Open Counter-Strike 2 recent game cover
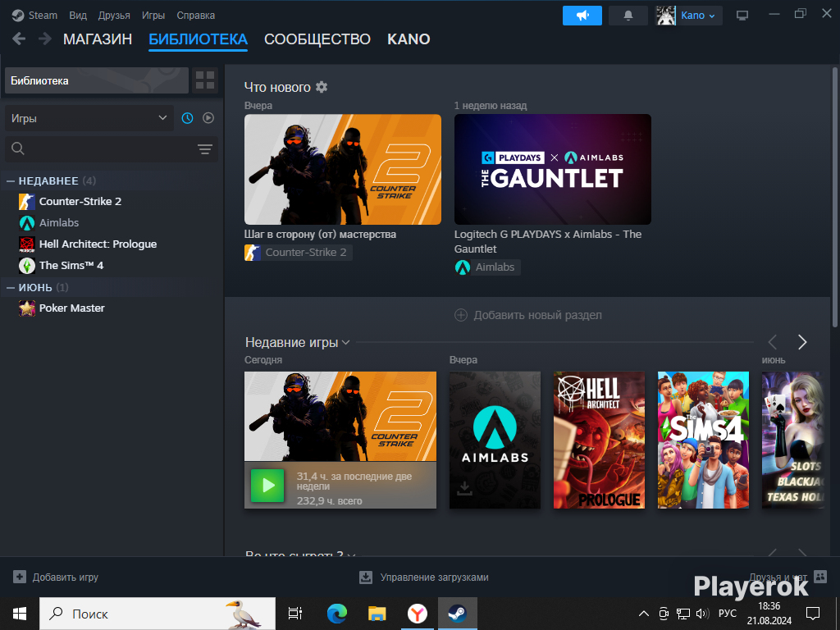Viewport: 840px width, 630px height. pyautogui.click(x=340, y=416)
